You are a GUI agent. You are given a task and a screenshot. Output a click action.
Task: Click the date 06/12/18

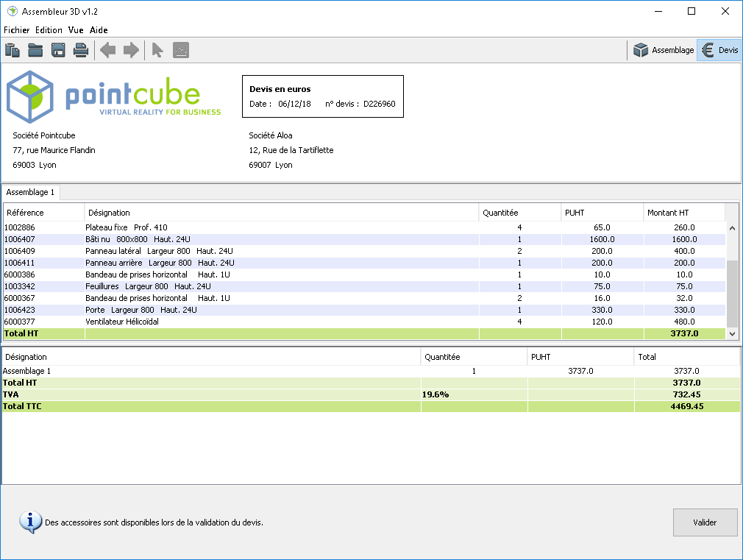point(294,104)
